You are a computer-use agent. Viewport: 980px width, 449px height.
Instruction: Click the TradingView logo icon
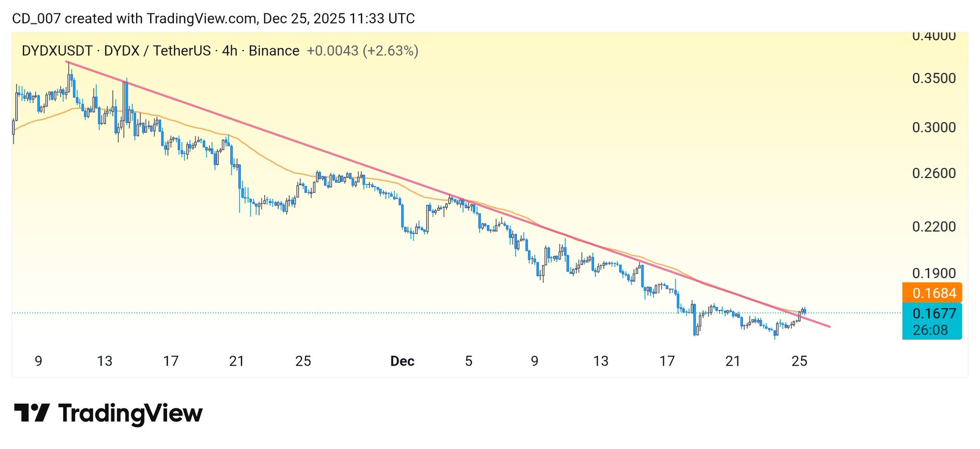coord(32,413)
